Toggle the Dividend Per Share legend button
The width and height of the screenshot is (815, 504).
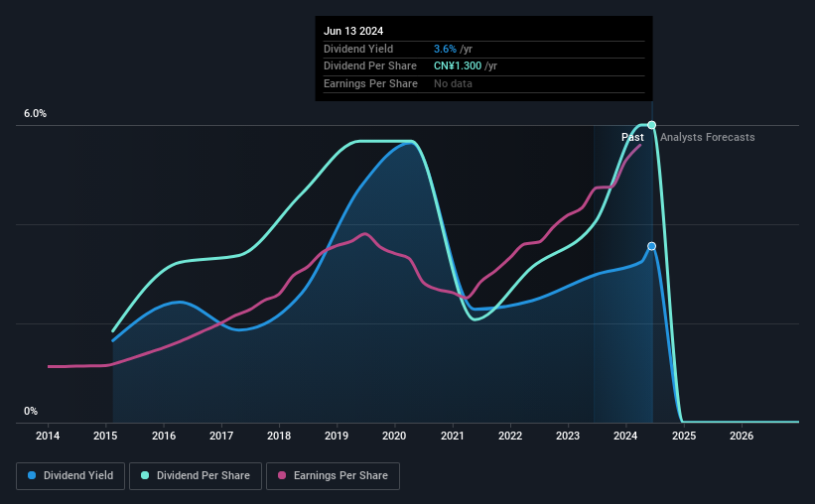click(196, 476)
